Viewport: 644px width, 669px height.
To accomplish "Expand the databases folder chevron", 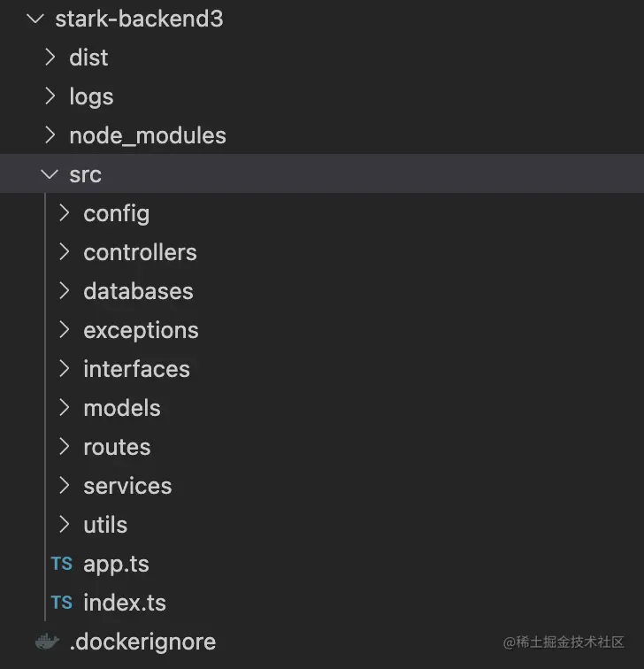I will pos(65,291).
